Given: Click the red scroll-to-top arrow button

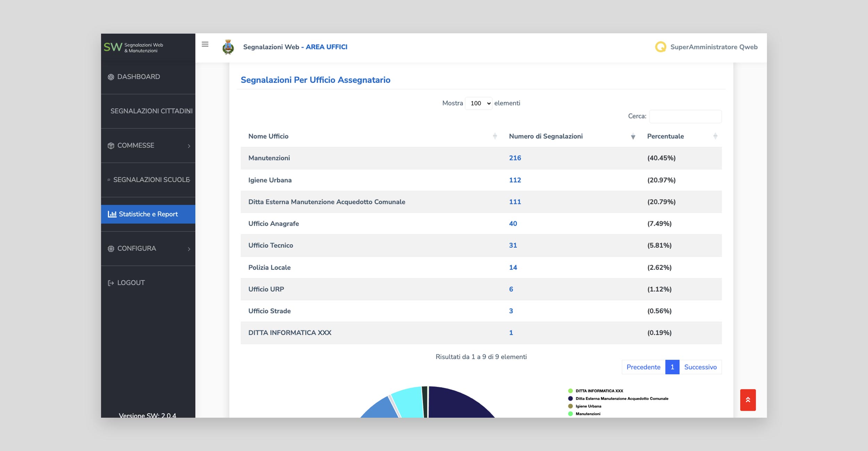Looking at the screenshot, I should [x=748, y=400].
